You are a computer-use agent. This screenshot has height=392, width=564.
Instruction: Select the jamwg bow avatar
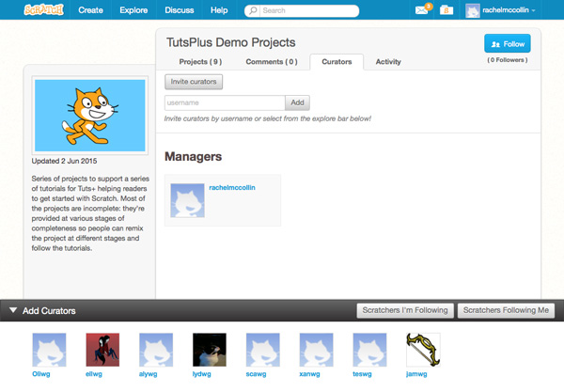click(x=423, y=350)
